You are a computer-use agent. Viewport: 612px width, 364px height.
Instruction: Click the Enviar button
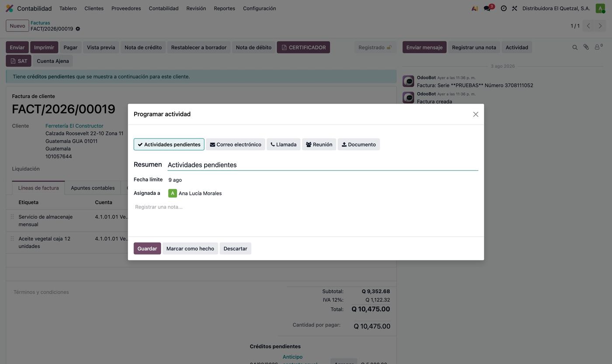pyautogui.click(x=17, y=47)
